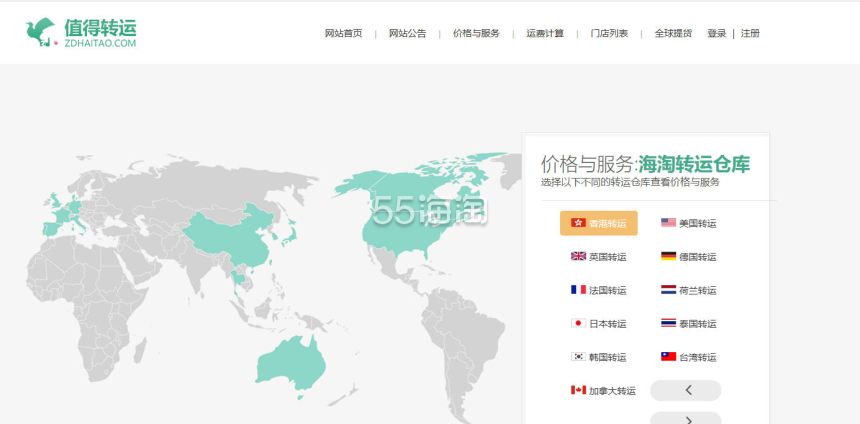The height and width of the screenshot is (424, 860).
Task: Click the German flag icon
Action: tap(668, 257)
